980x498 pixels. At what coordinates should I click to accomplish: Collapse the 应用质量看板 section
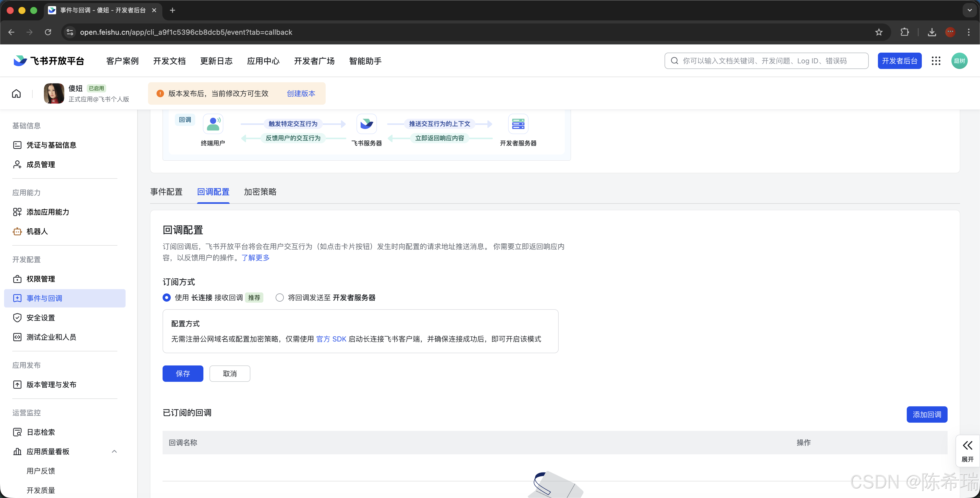pyautogui.click(x=114, y=451)
